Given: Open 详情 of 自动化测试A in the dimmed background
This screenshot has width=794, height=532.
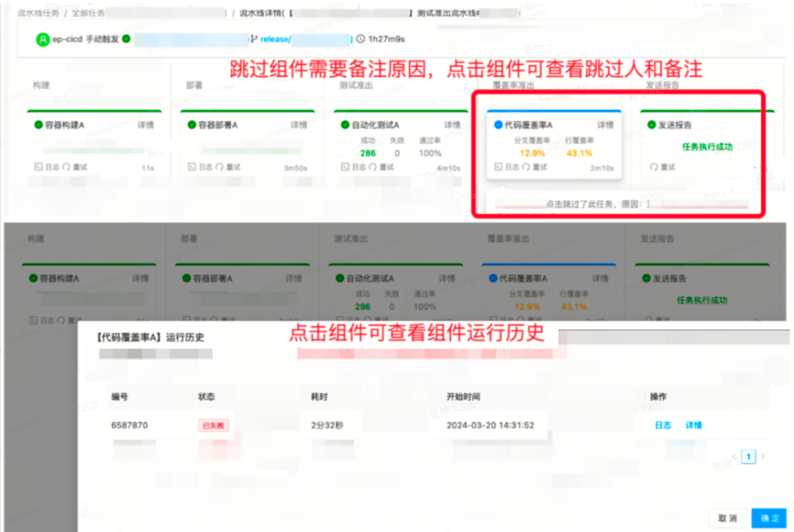Looking at the screenshot, I should [x=447, y=278].
